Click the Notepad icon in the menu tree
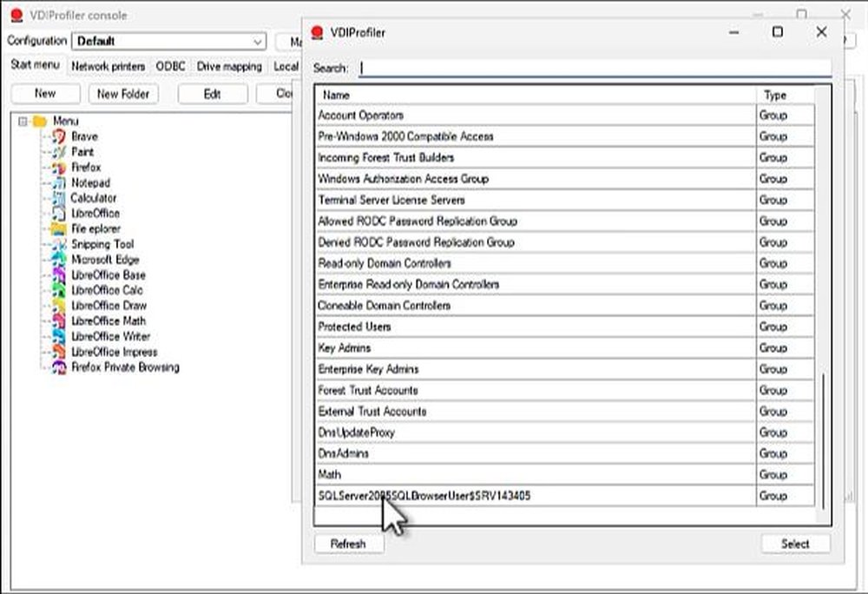Screen dimensions: 868x594 click(59, 182)
